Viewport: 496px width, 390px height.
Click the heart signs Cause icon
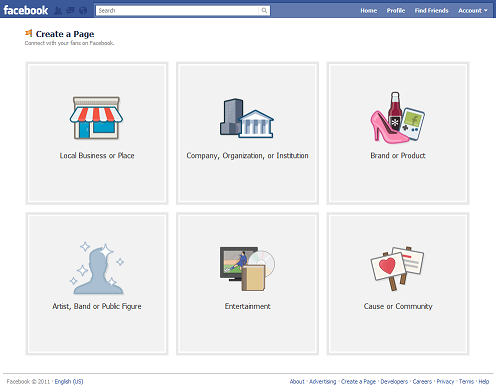[x=397, y=269]
